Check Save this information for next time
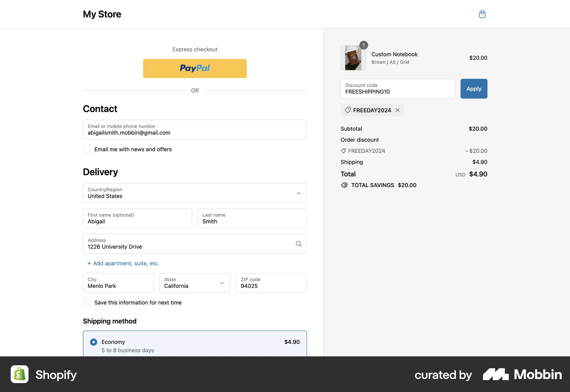This screenshot has height=392, width=570. click(x=87, y=302)
